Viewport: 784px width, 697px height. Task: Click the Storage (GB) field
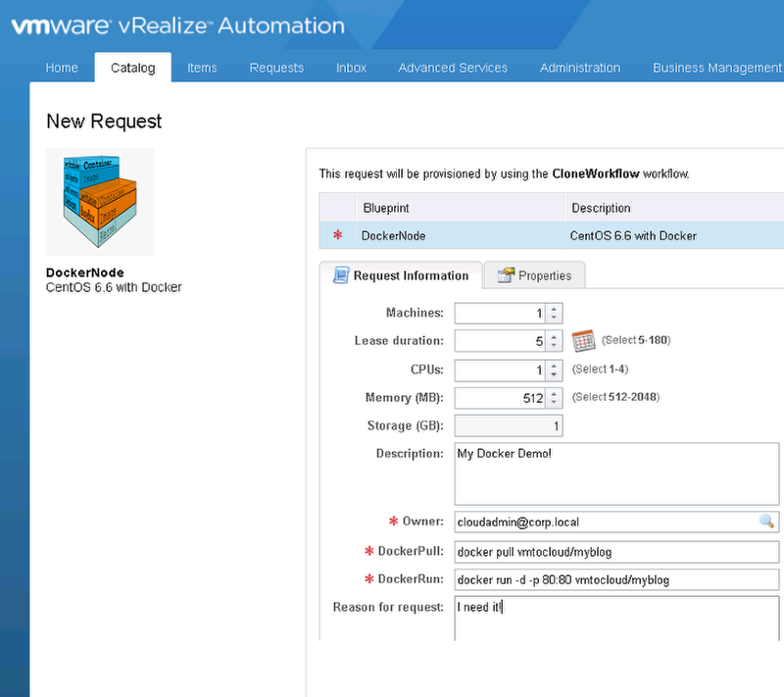point(509,426)
